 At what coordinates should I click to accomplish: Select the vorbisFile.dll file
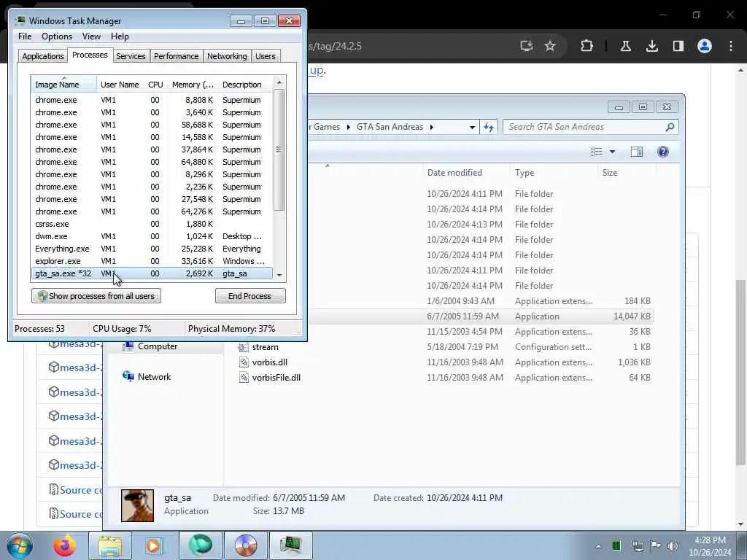click(x=276, y=378)
